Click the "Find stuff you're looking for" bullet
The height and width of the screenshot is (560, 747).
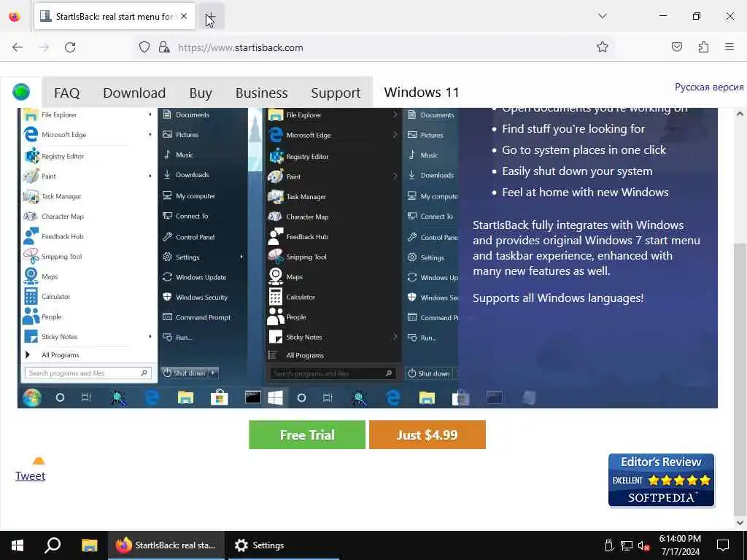click(573, 129)
